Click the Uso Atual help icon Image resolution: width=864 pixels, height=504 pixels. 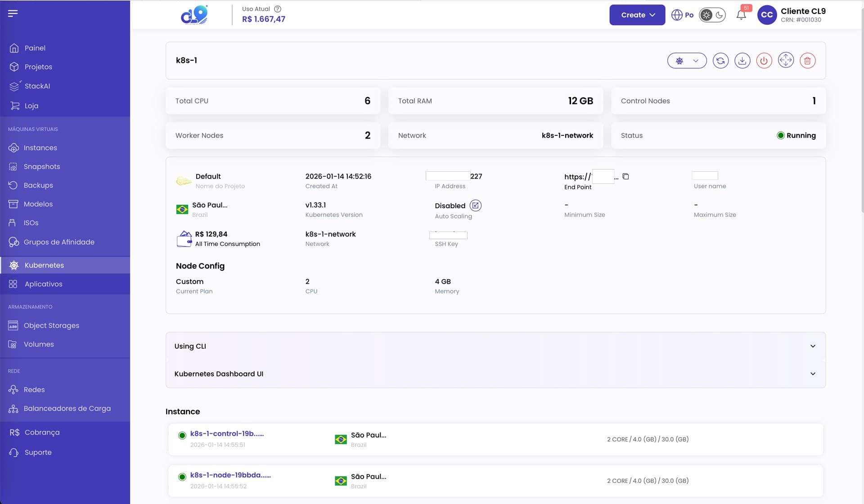click(278, 9)
